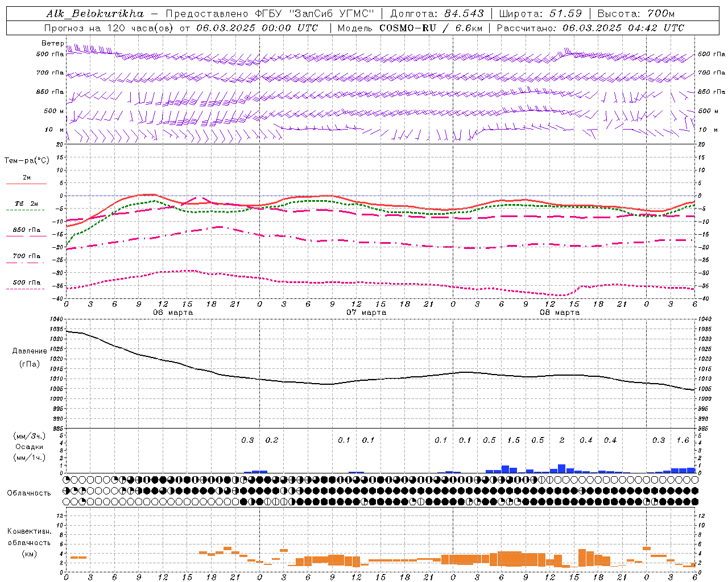Select the elevation label Высота: 700м
Image resolution: width=728 pixels, height=582 pixels.
(x=636, y=14)
